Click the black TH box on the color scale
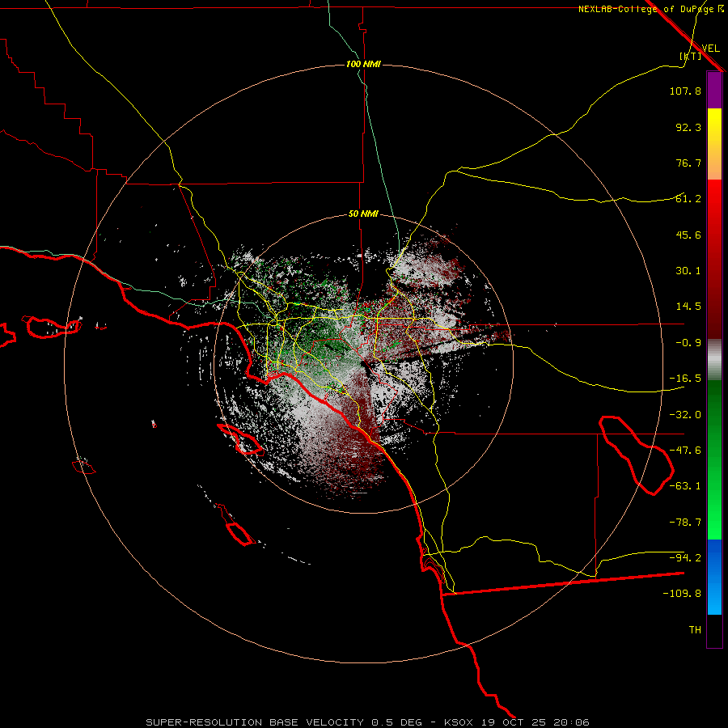Viewport: 728px width, 728px height. tap(714, 631)
